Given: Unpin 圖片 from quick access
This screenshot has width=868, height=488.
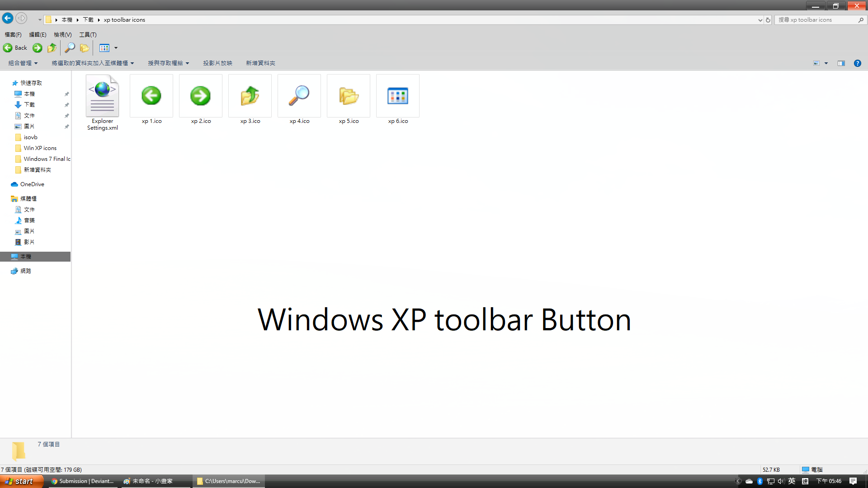Looking at the screenshot, I should [x=66, y=127].
